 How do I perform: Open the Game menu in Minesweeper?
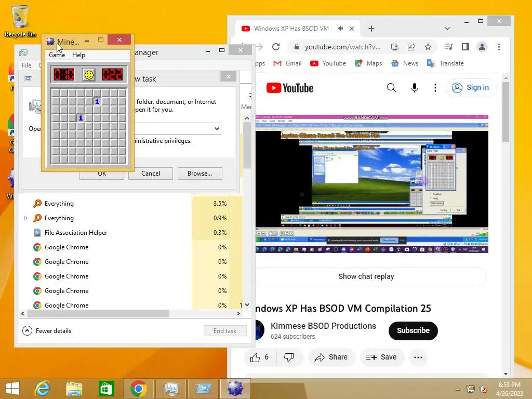[57, 55]
